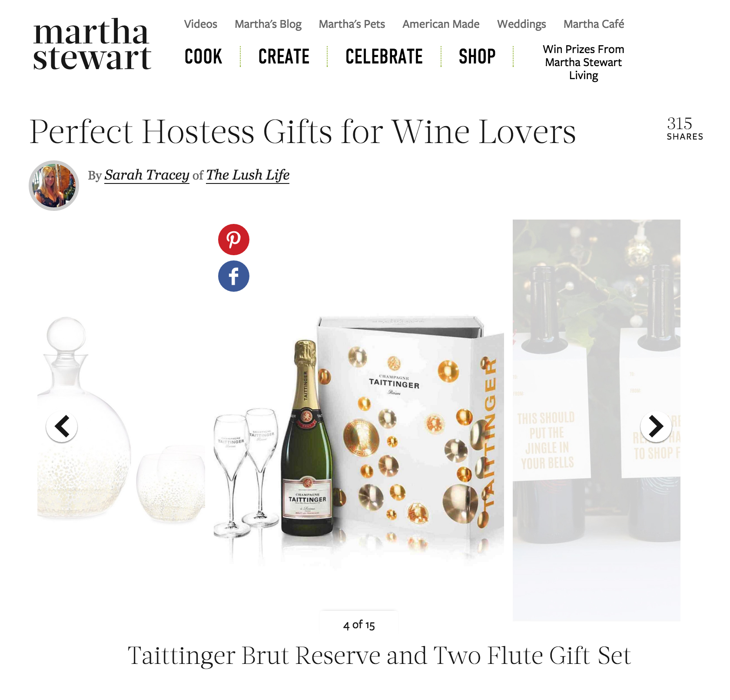
Task: Open the CREATE menu
Action: tap(284, 57)
